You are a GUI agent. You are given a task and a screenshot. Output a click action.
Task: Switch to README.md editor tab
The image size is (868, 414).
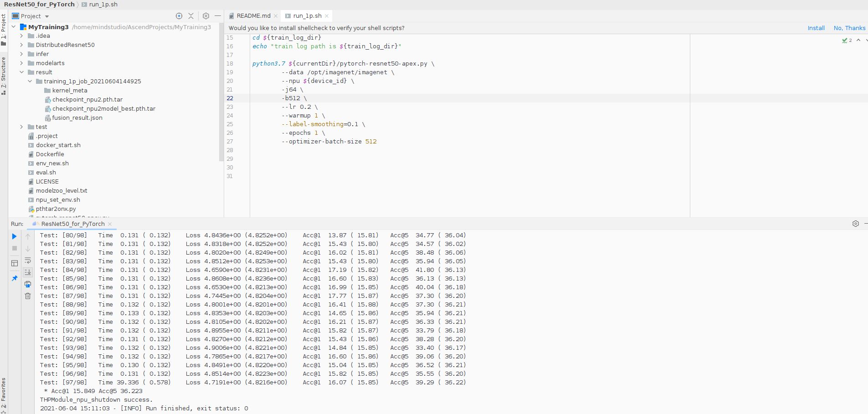tap(253, 16)
